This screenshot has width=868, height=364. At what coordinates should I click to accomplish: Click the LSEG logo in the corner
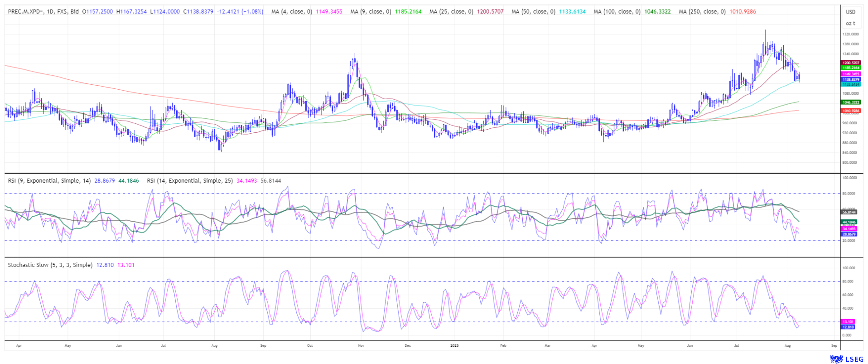point(846,359)
